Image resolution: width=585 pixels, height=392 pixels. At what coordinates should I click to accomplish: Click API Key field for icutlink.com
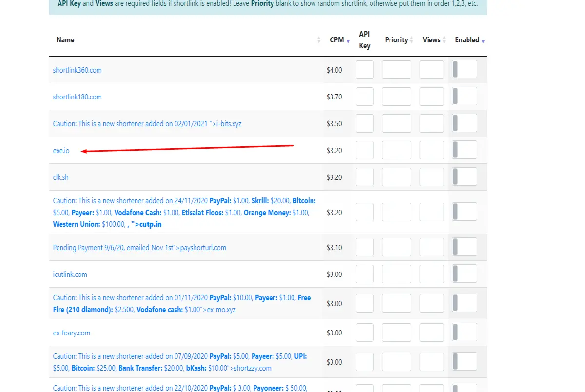point(365,274)
